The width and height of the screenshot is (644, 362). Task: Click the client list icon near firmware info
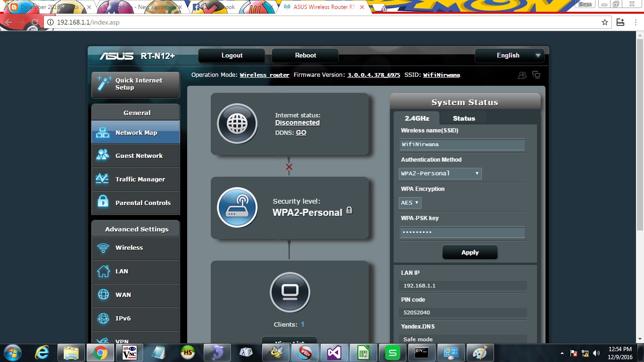[x=522, y=74]
